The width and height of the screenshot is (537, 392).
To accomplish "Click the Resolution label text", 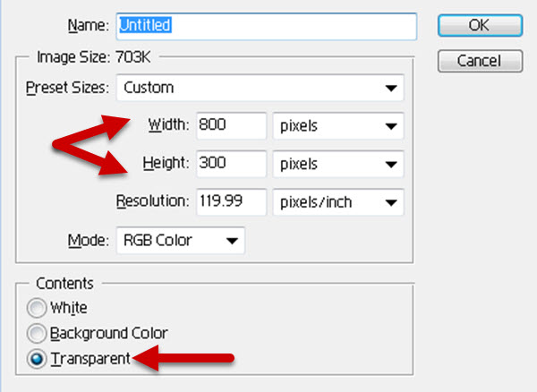I will click(x=153, y=201).
